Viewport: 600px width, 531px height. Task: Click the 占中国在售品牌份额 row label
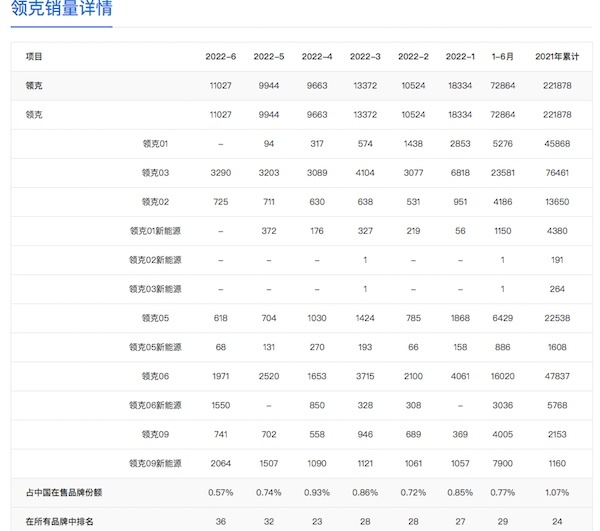click(x=64, y=493)
